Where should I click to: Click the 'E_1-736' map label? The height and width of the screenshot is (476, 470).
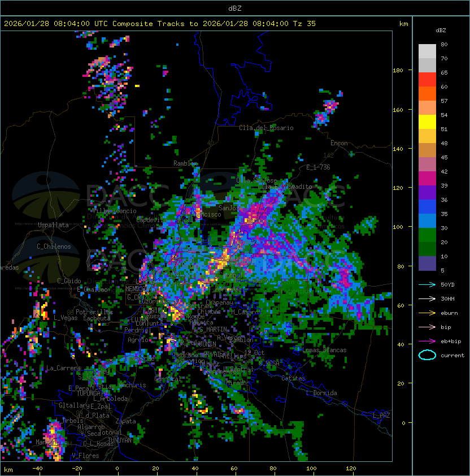pos(318,167)
